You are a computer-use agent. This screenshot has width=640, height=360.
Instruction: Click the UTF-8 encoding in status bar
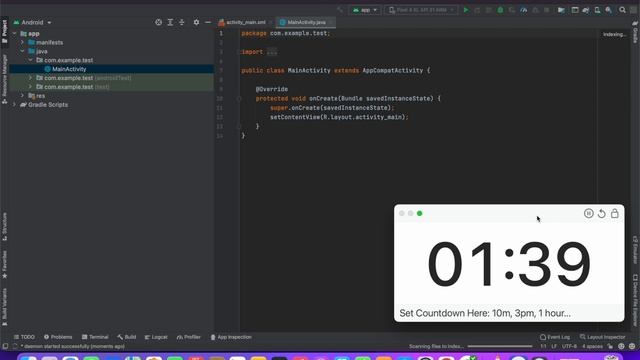(x=569, y=346)
